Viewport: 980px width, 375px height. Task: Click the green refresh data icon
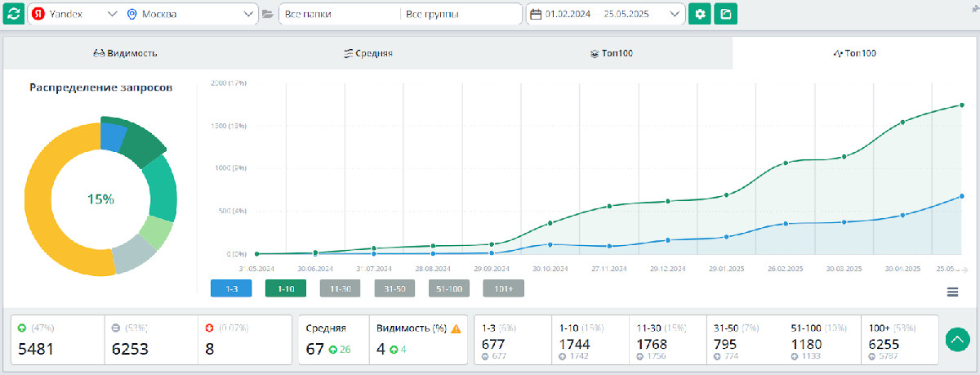[x=14, y=14]
